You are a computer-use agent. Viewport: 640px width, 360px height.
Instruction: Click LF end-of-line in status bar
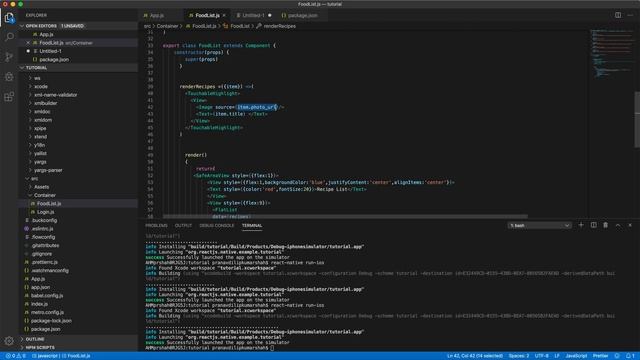557,356
